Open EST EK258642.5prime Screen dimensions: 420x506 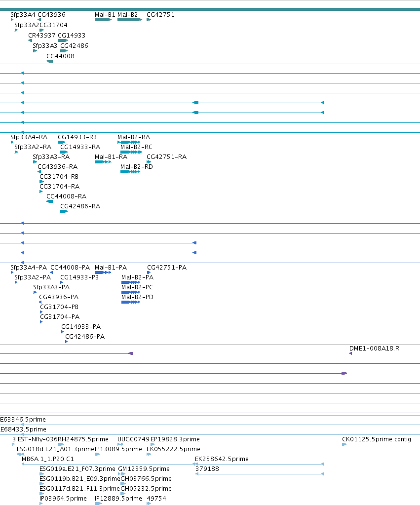pos(260,464)
